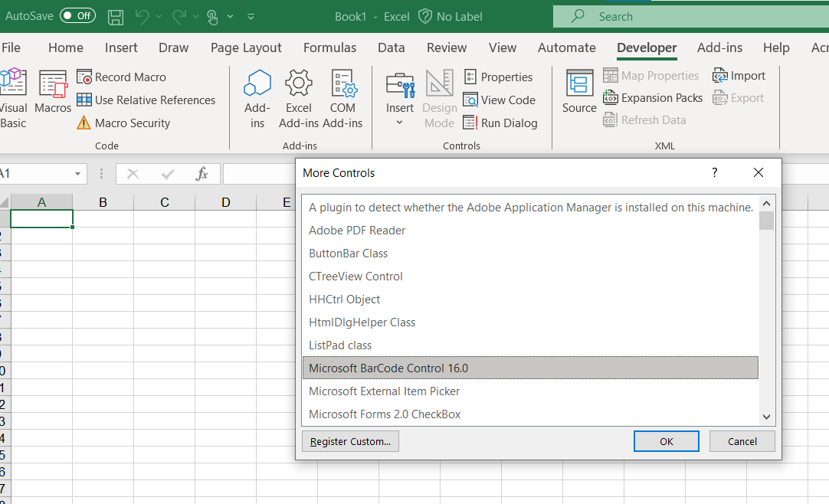Select Adobe PDF Reader in list
Image resolution: width=829 pixels, height=504 pixels.
(x=530, y=231)
